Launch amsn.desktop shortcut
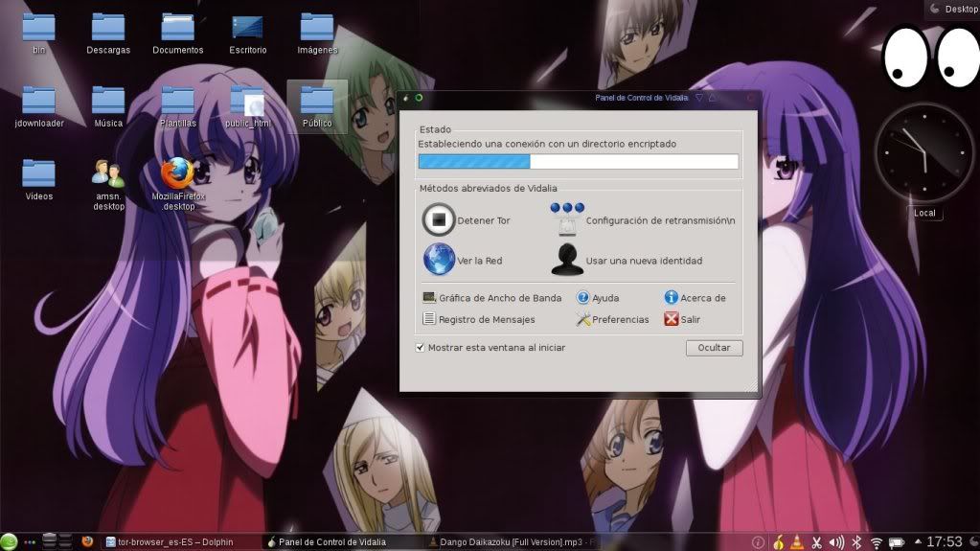 click(x=108, y=185)
